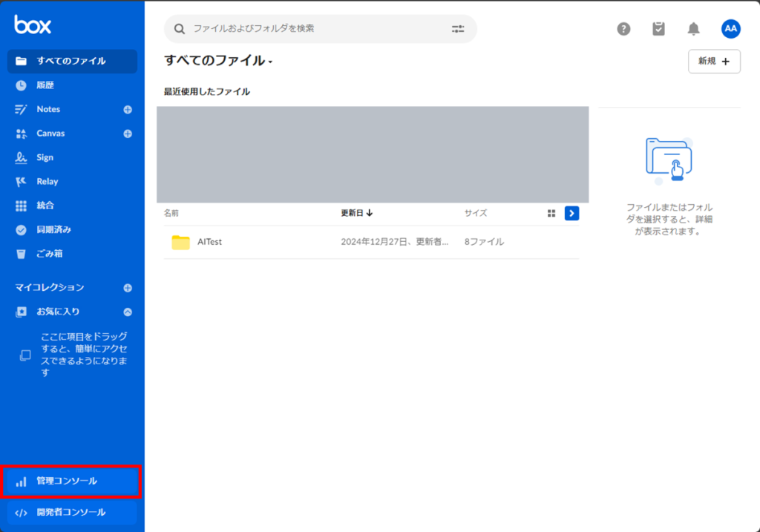Open the notifications bell

[693, 29]
